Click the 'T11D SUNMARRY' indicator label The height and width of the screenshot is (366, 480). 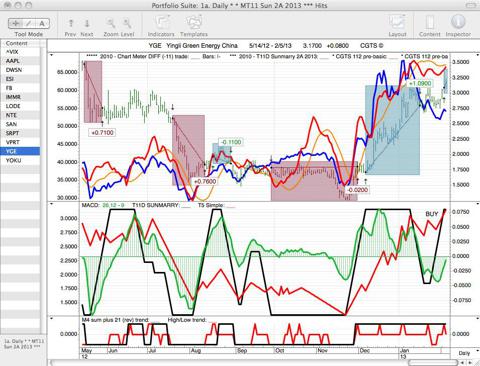point(161,205)
